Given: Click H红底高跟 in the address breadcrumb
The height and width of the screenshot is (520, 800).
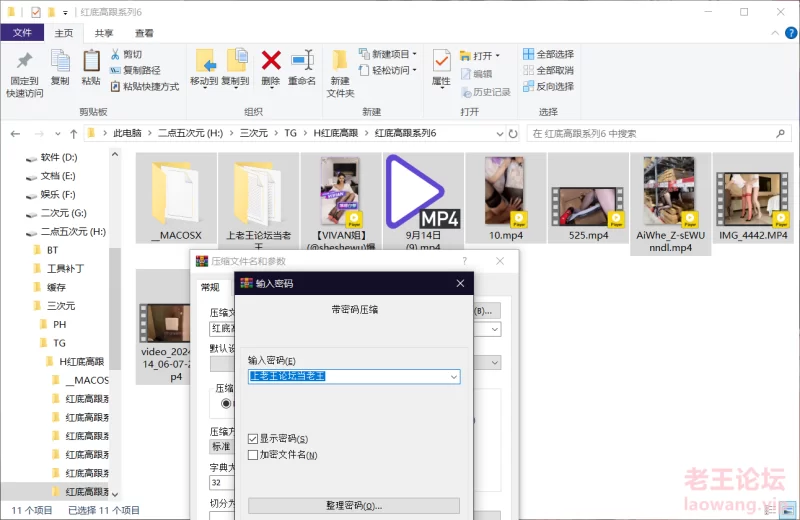Looking at the screenshot, I should [x=336, y=133].
